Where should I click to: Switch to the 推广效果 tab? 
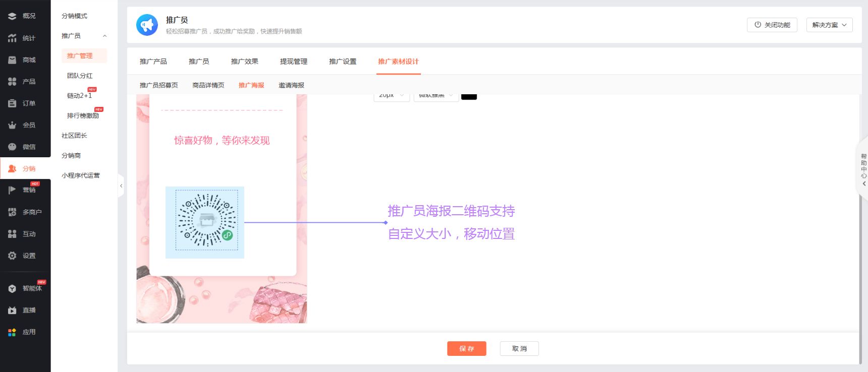coord(245,61)
